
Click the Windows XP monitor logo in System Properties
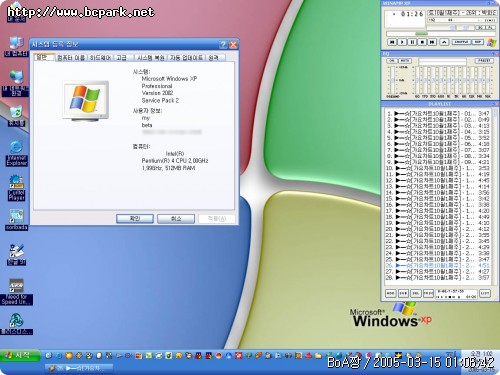86,100
